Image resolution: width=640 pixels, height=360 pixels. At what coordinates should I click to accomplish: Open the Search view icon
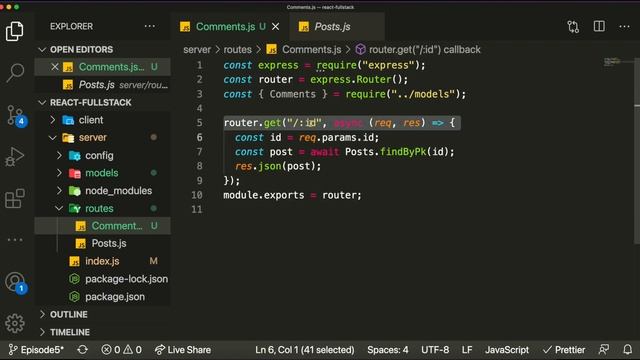(15, 73)
